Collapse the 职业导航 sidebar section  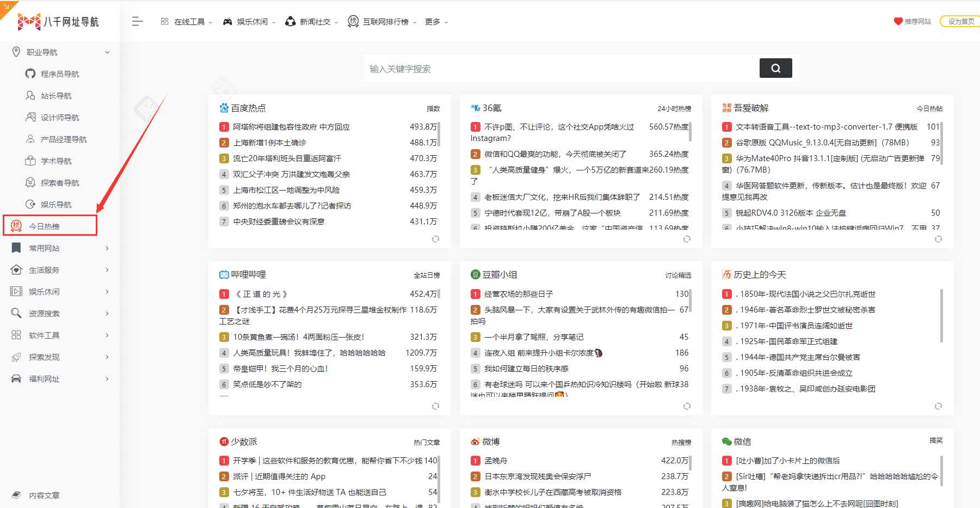tap(107, 52)
